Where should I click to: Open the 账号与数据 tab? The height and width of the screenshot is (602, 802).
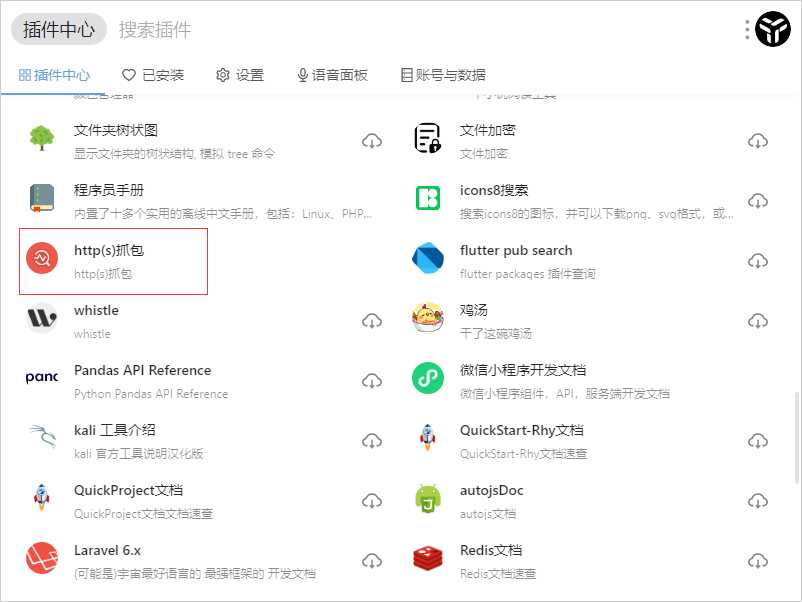[443, 75]
